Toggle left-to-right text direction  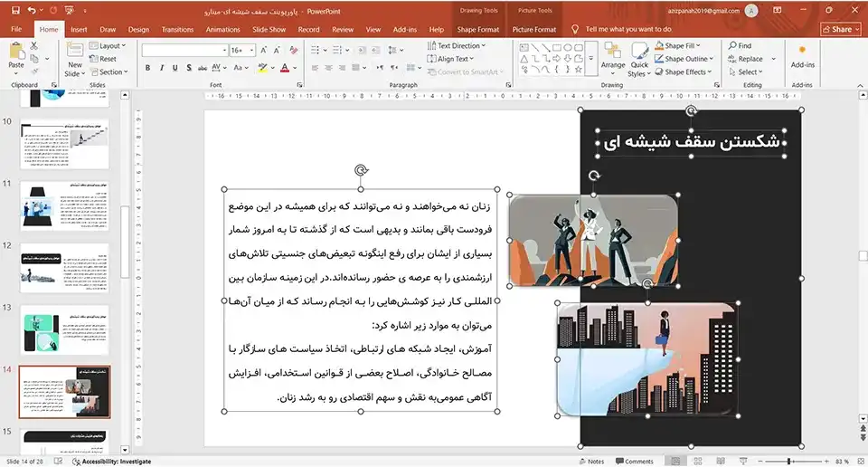pos(381,68)
